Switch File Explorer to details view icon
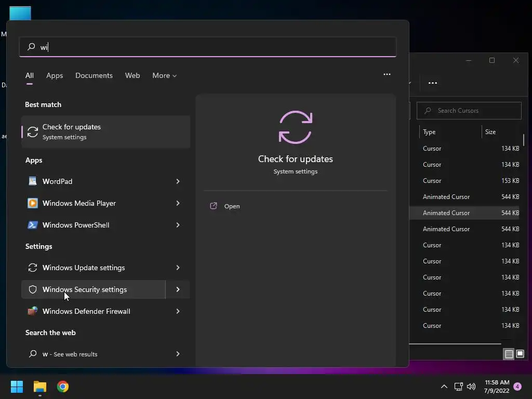 (509, 354)
